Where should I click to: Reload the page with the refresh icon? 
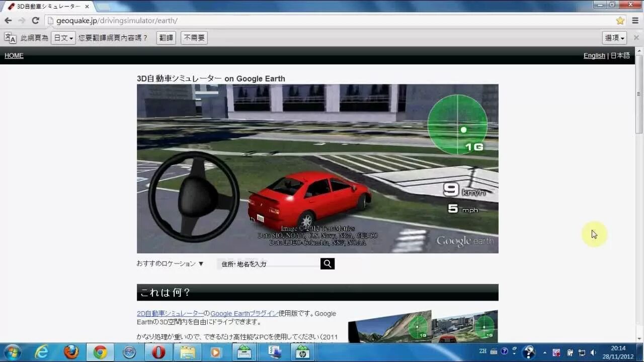(35, 21)
